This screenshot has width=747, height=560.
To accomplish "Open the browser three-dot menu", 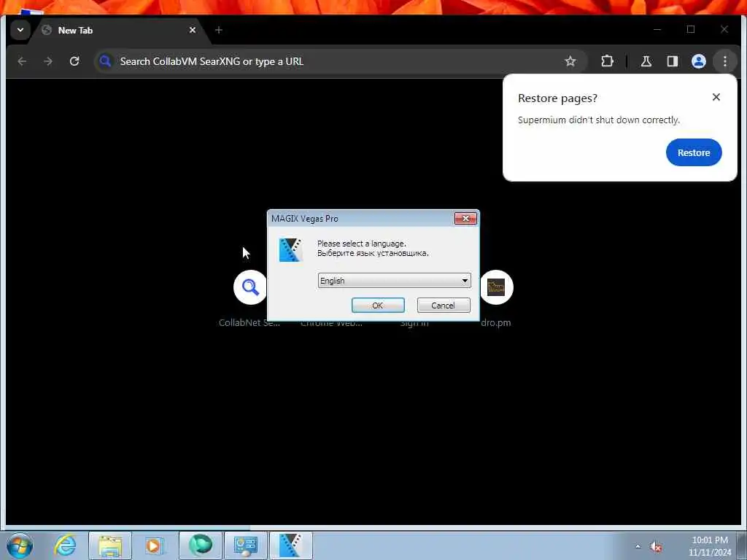I will click(x=724, y=61).
